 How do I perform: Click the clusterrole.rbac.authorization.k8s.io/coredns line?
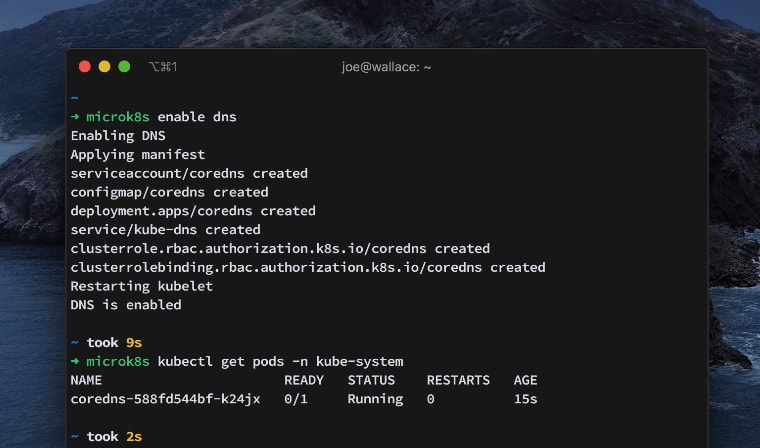pyautogui.click(x=280, y=249)
